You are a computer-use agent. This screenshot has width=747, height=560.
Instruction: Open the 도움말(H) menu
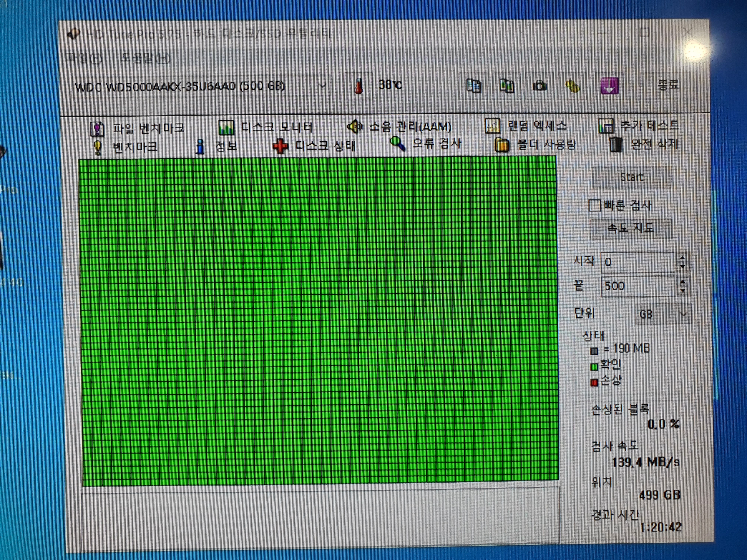(146, 58)
